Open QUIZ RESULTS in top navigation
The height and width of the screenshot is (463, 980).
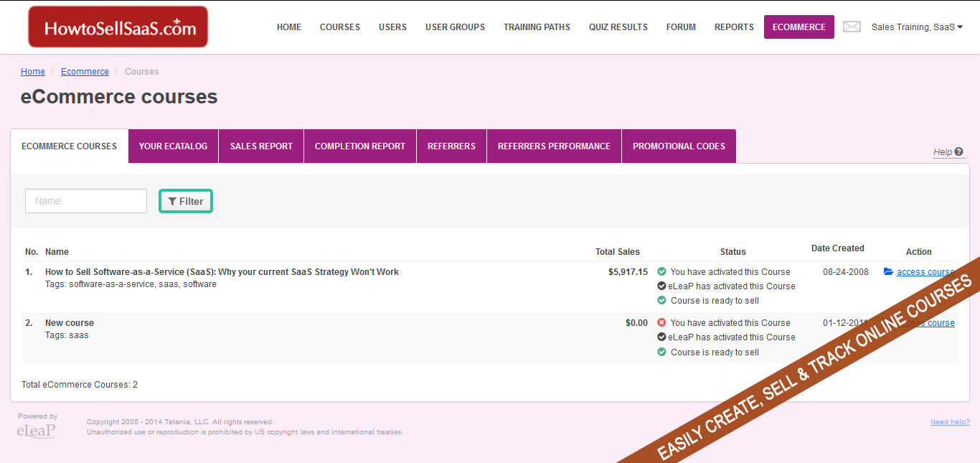pyautogui.click(x=618, y=27)
